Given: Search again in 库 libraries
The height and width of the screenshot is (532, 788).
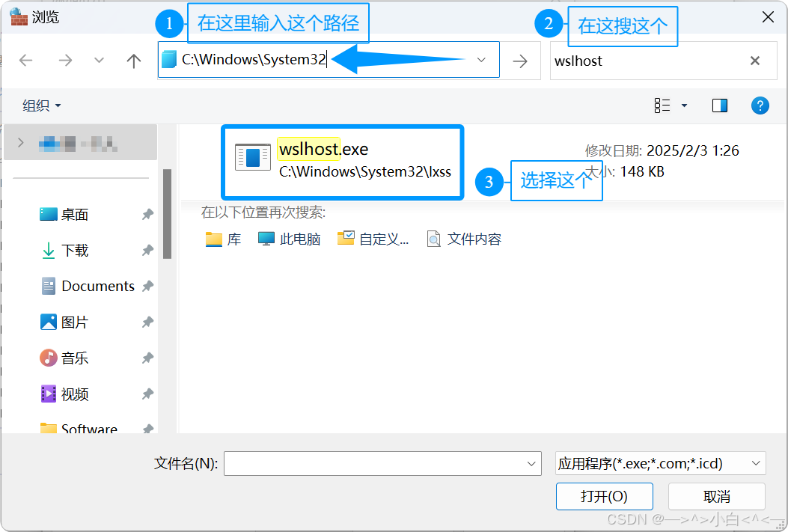Looking at the screenshot, I should coord(223,239).
